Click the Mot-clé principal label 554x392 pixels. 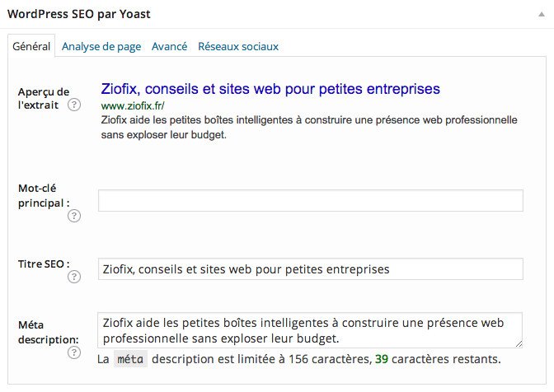coord(44,196)
